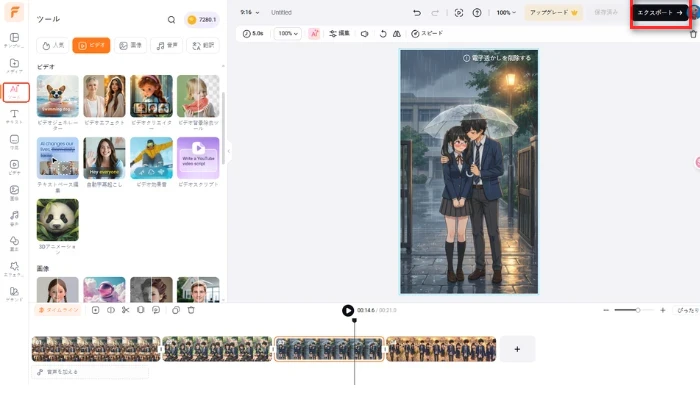
Task: Split the clip with scissors icon
Action: point(125,310)
